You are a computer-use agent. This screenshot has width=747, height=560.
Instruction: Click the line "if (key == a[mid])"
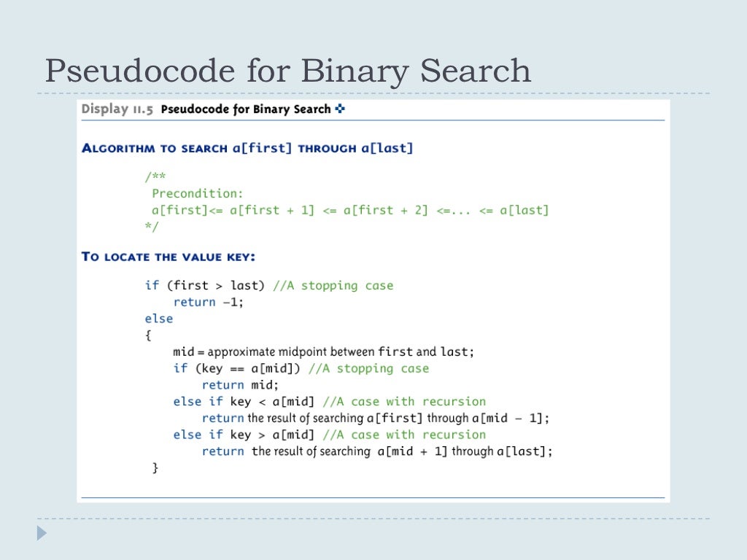coord(237,368)
